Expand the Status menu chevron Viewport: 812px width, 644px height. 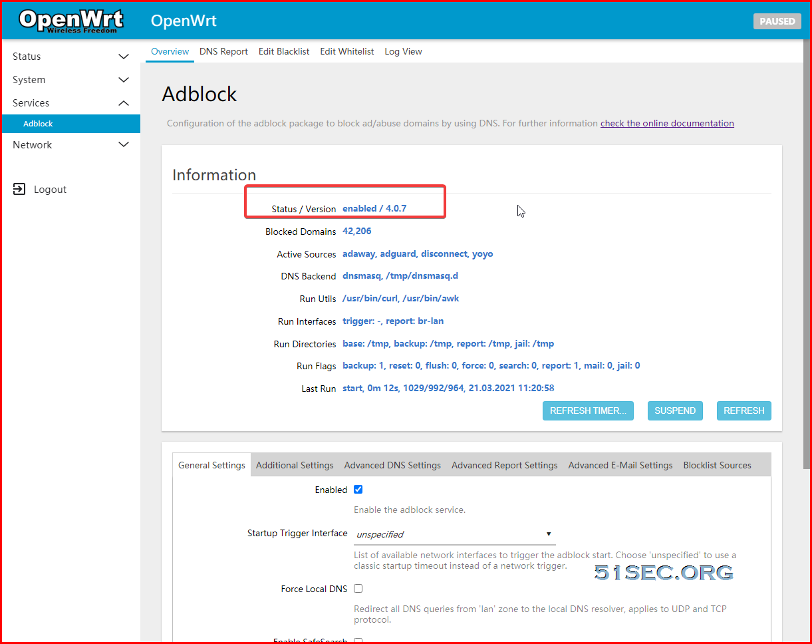(124, 57)
